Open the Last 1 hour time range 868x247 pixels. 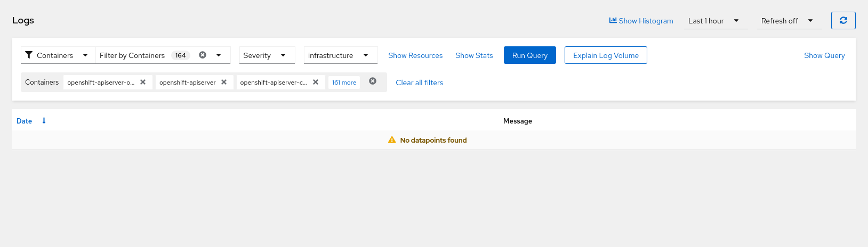click(715, 21)
